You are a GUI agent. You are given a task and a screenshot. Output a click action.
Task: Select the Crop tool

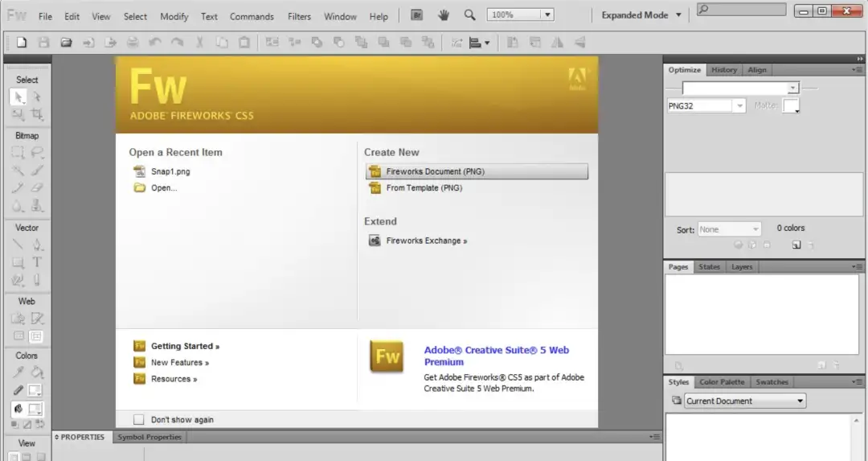click(36, 115)
